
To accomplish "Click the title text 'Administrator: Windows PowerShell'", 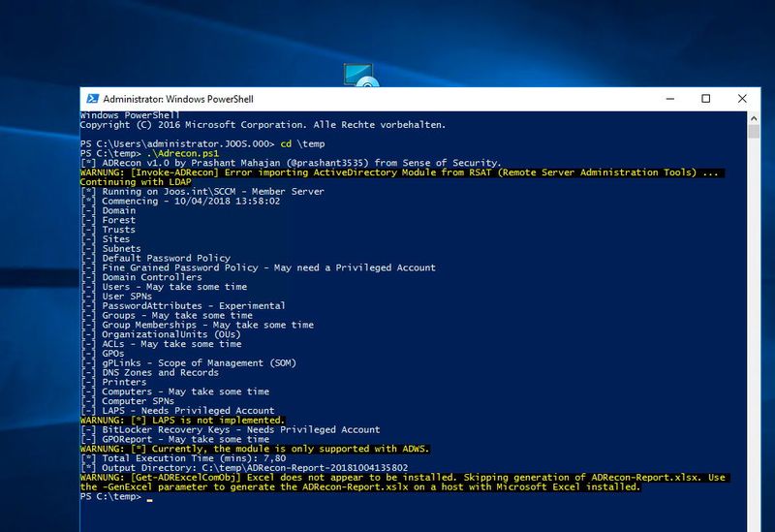I will pyautogui.click(x=178, y=99).
